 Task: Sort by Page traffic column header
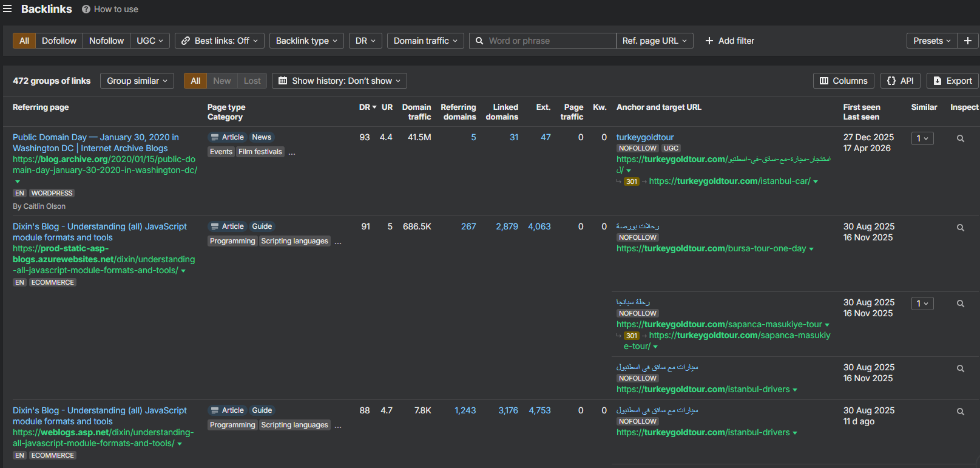point(572,112)
